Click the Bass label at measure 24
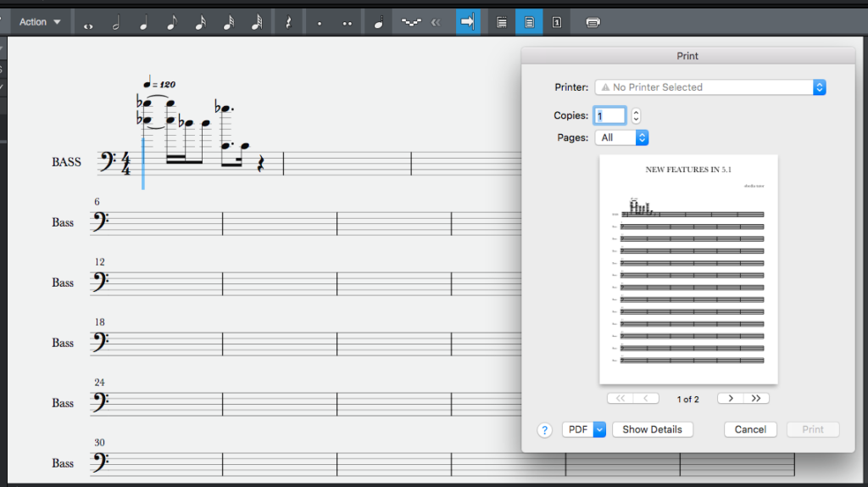The image size is (868, 487). 63,403
